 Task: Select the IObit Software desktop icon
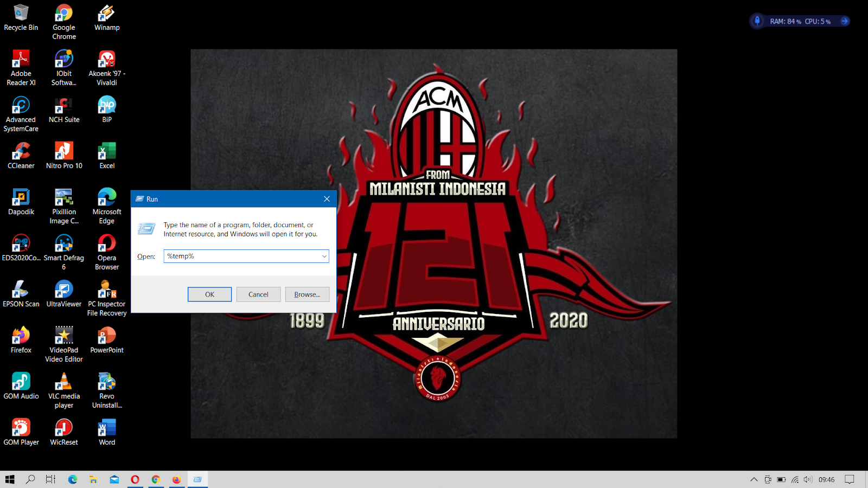click(x=64, y=68)
